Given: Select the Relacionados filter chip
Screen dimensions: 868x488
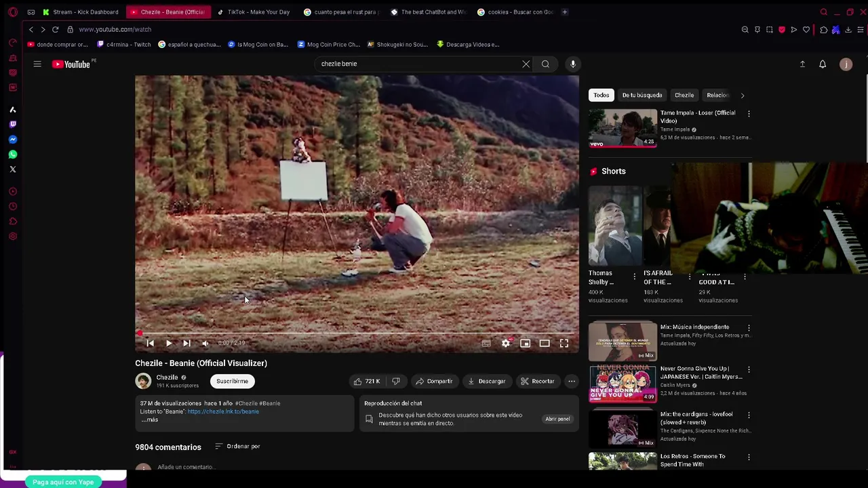Looking at the screenshot, I should pyautogui.click(x=717, y=95).
